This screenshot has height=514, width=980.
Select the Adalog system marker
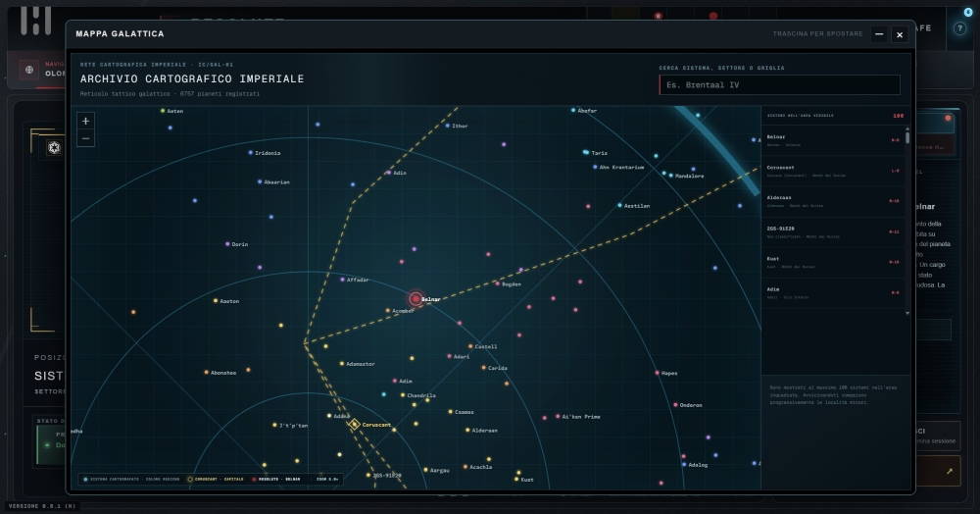click(684, 465)
